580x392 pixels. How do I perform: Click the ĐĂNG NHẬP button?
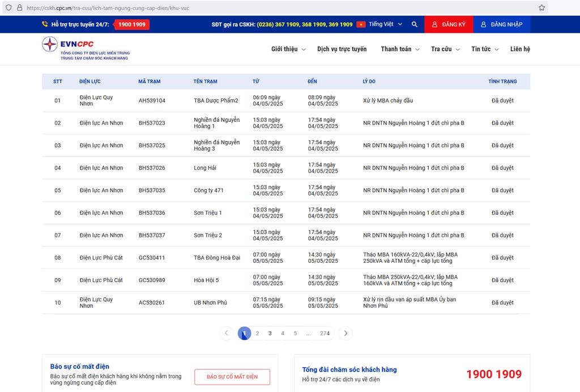(x=501, y=24)
